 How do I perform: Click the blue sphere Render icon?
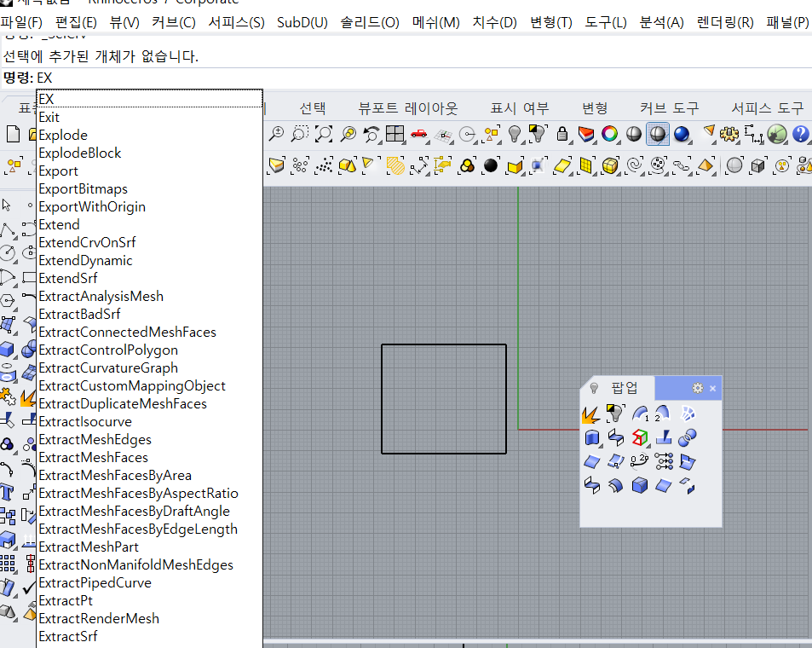coord(682,134)
